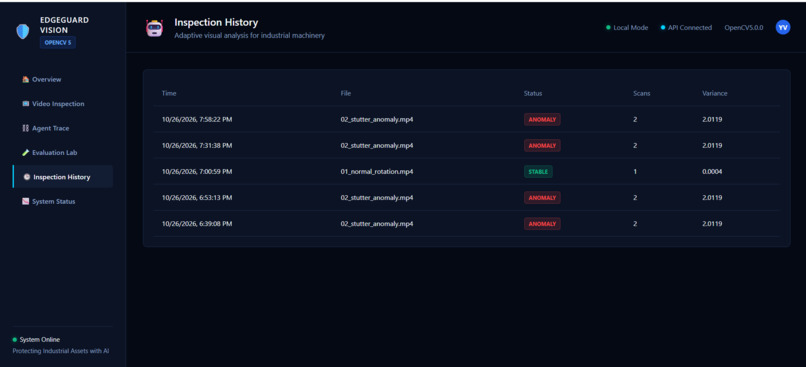Click the OpenCV5.0.0 version text
The height and width of the screenshot is (367, 806).
(744, 28)
